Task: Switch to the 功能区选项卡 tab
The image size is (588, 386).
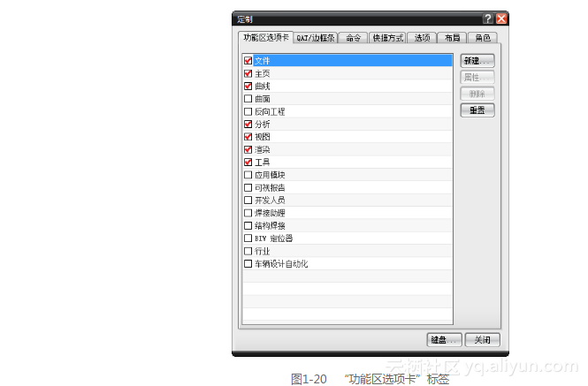Action: (266, 37)
